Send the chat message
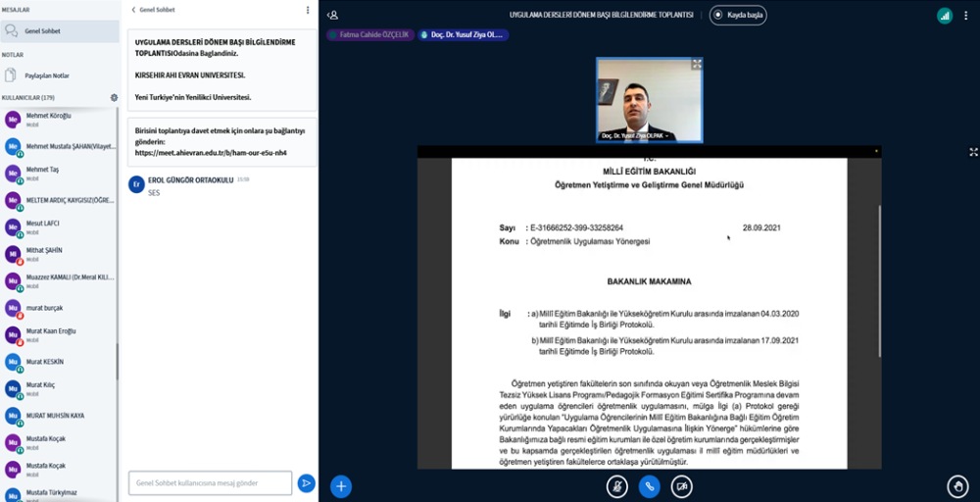This screenshot has width=980, height=502. [306, 483]
